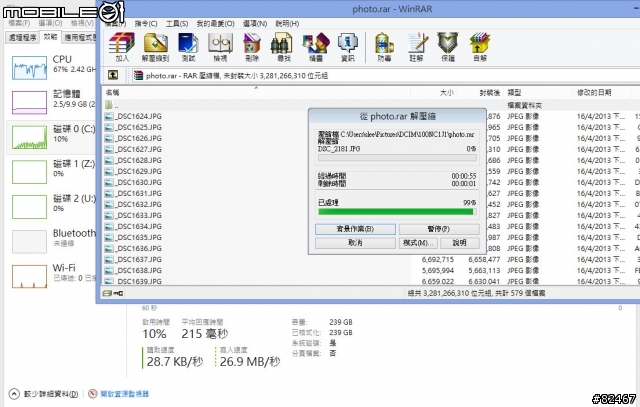This screenshot has width=640, height=407.
Task: Click the photo.rar archive icon in address bar
Action: [x=139, y=76]
